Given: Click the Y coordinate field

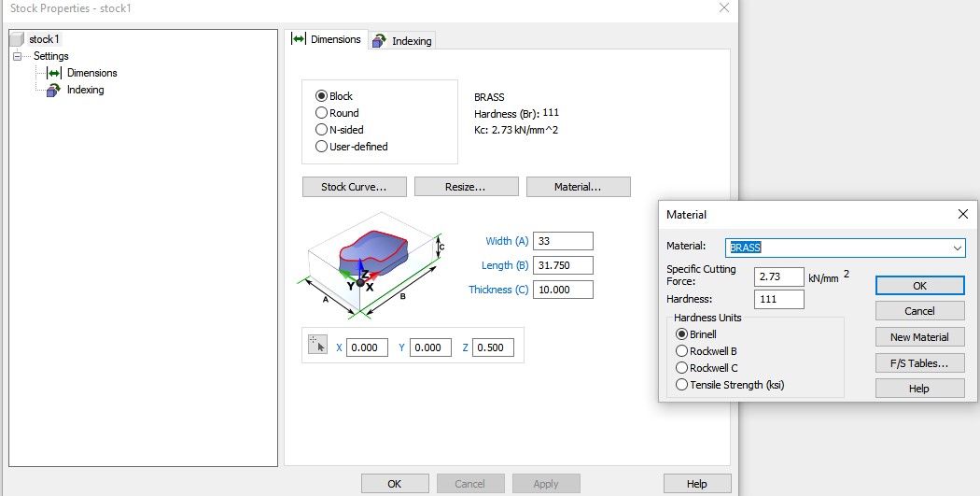Looking at the screenshot, I should (430, 347).
